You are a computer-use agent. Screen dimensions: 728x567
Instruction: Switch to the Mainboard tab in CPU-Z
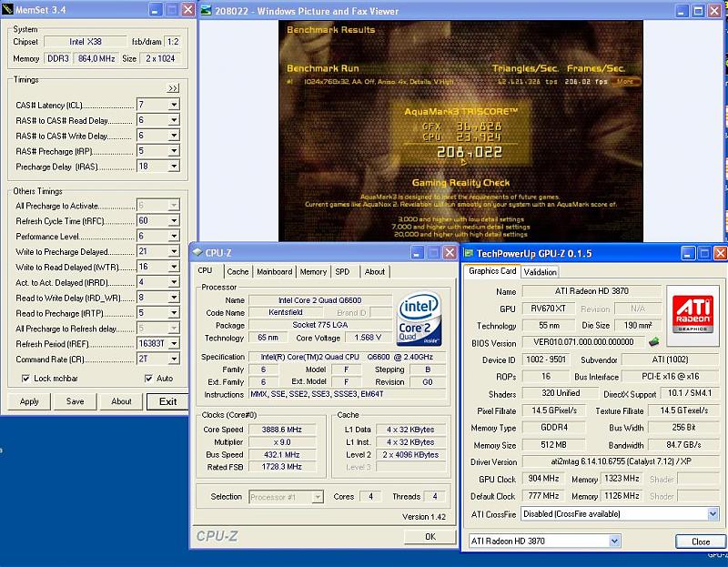click(275, 271)
